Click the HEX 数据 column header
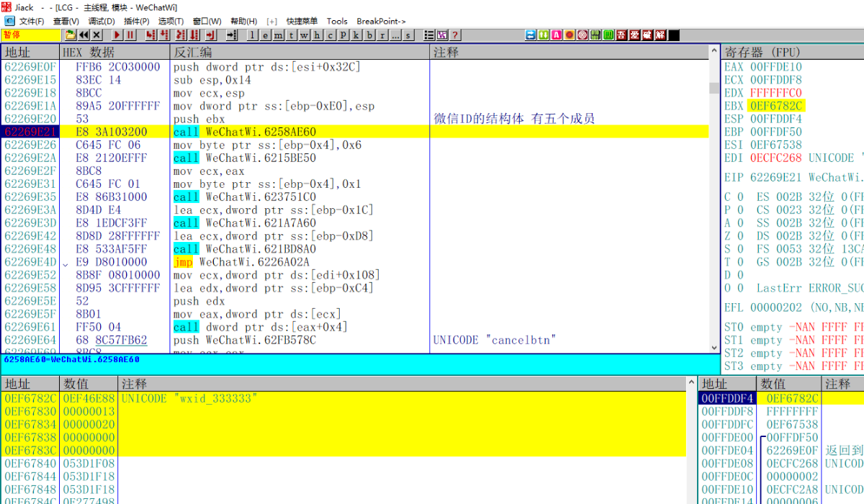864x504 pixels. [x=115, y=53]
